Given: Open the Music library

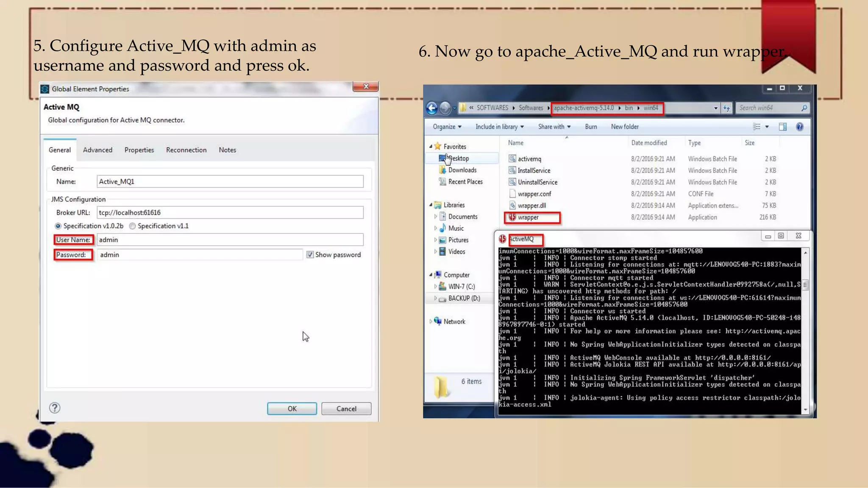Looking at the screenshot, I should [x=456, y=228].
